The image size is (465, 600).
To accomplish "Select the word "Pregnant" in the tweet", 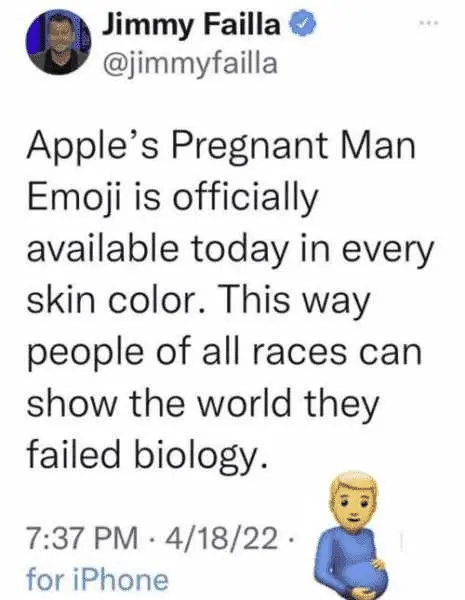I will point(249,147).
